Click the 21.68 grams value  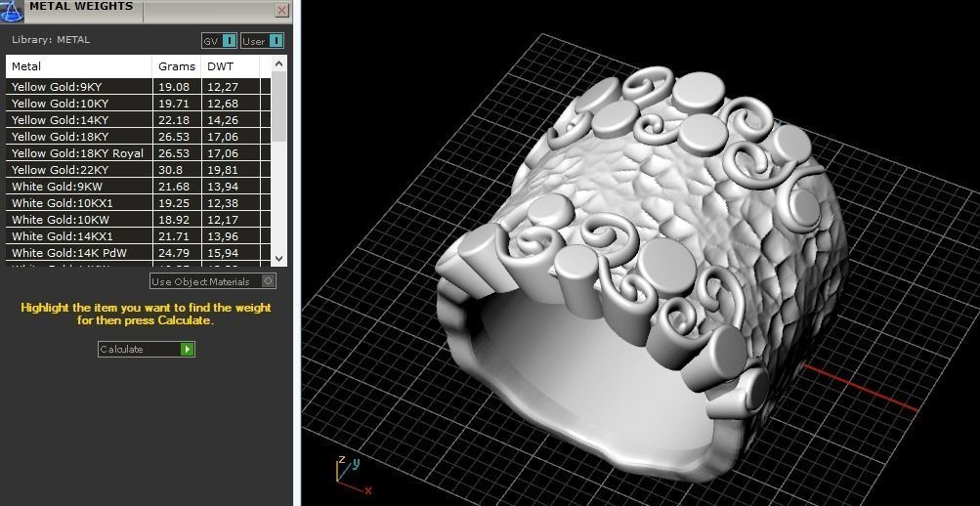173,187
